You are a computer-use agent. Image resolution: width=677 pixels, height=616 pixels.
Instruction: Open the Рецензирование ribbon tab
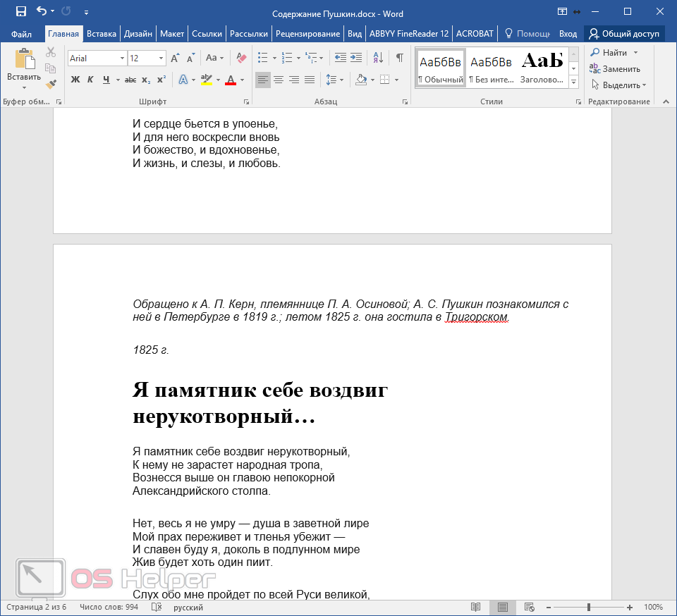coord(308,33)
